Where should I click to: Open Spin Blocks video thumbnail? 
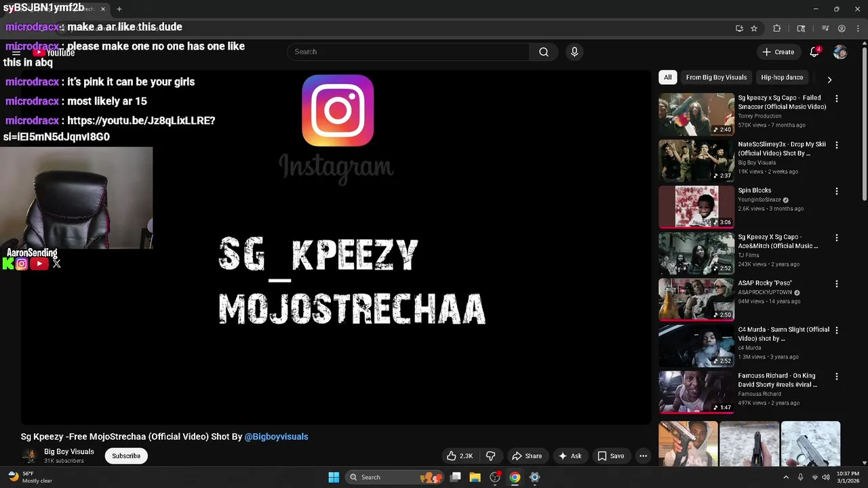click(x=696, y=207)
